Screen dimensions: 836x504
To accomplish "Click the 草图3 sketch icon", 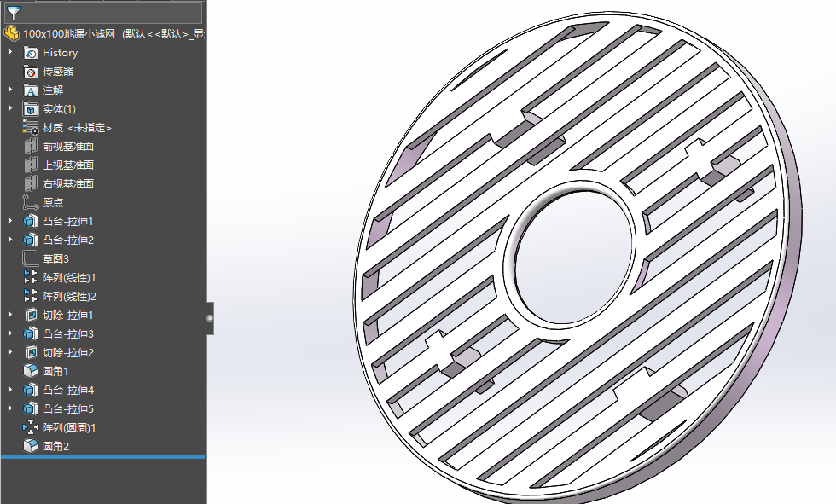I will (31, 259).
